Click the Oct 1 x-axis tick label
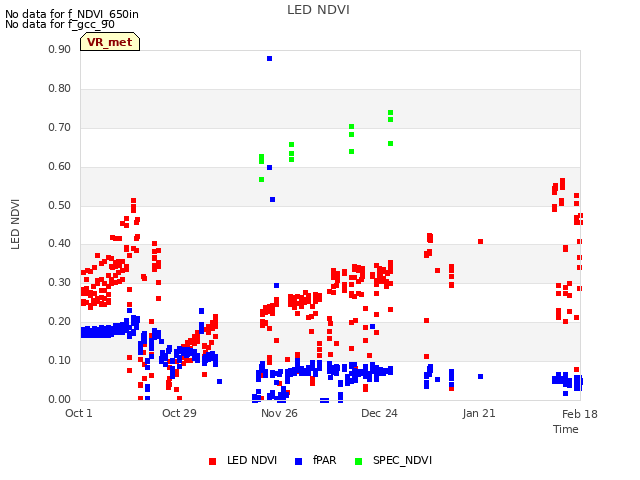 tap(79, 413)
